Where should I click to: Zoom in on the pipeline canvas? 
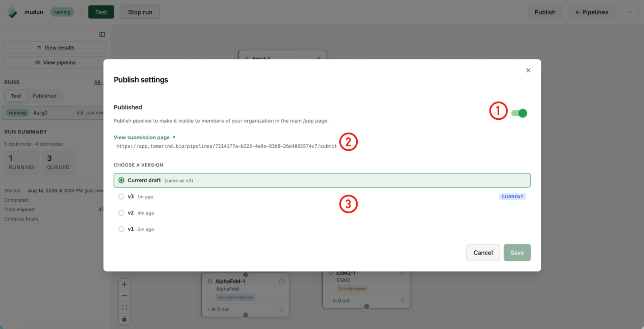124,284
